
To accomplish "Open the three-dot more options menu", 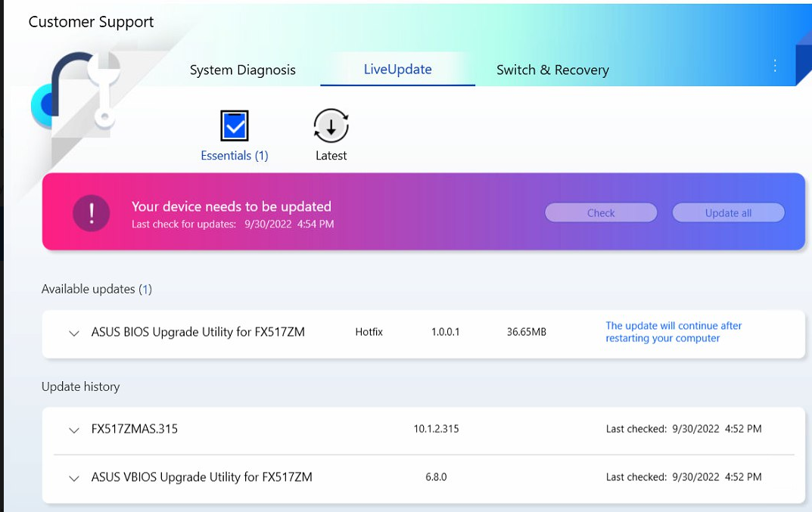I will (x=775, y=66).
